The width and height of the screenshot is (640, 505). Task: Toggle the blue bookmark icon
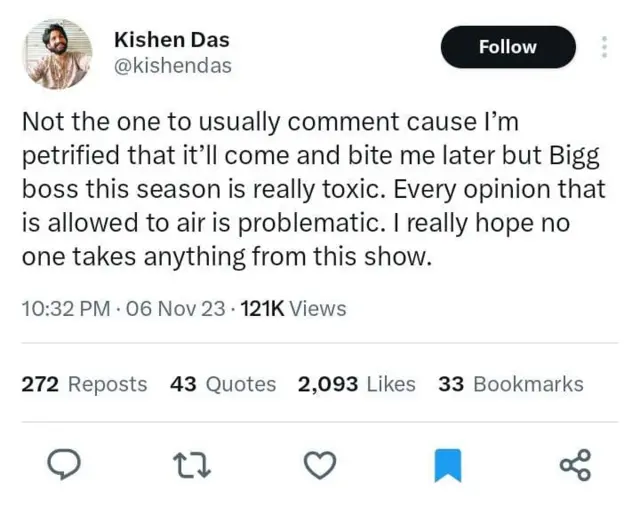tap(447, 465)
